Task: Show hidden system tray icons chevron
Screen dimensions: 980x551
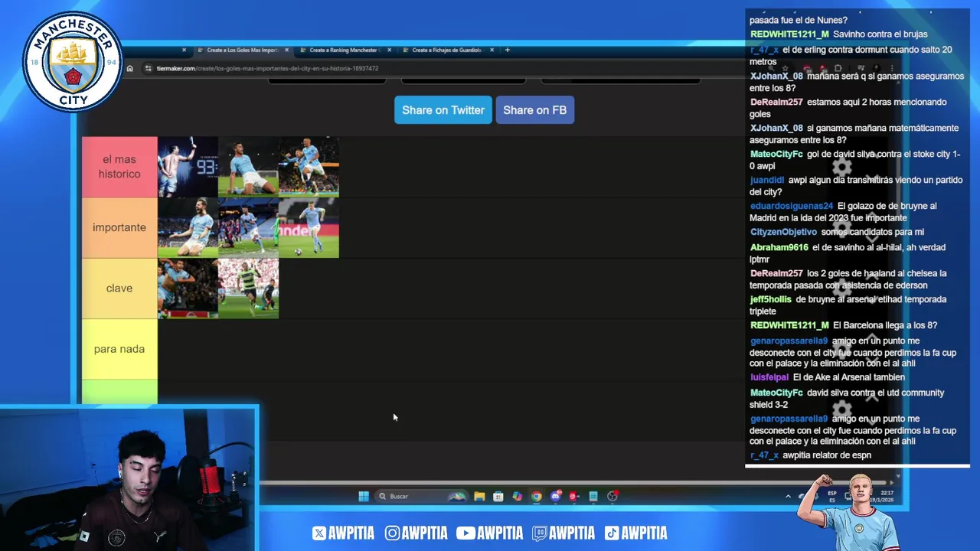Action: [788, 496]
